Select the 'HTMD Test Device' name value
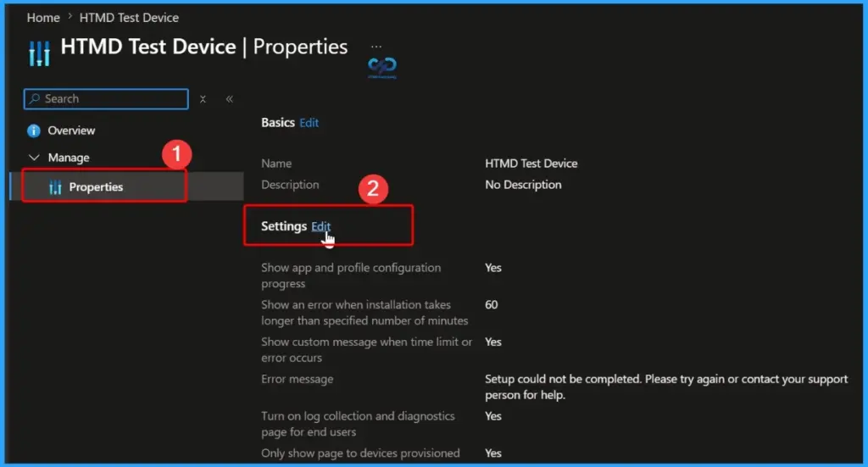868x467 pixels. (x=531, y=164)
